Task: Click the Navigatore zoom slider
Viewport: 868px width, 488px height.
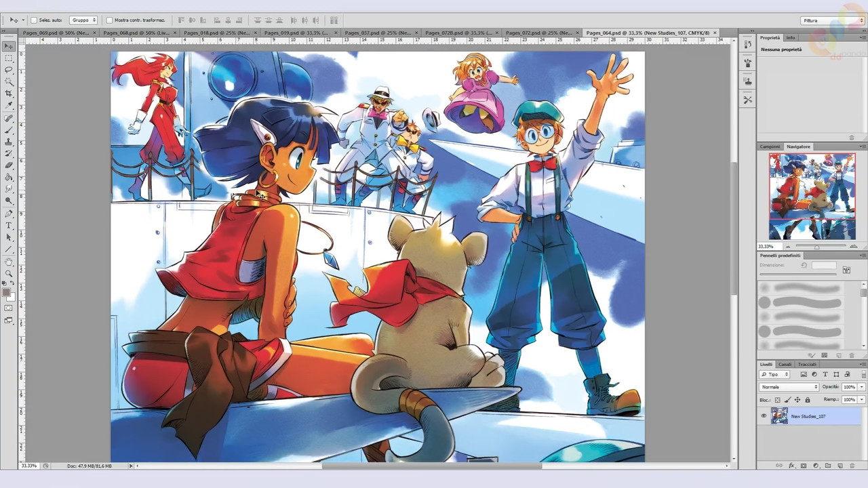Action: click(x=816, y=246)
